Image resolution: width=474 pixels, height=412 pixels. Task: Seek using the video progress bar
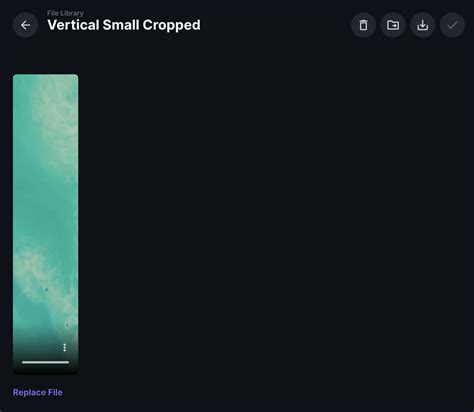(x=46, y=362)
